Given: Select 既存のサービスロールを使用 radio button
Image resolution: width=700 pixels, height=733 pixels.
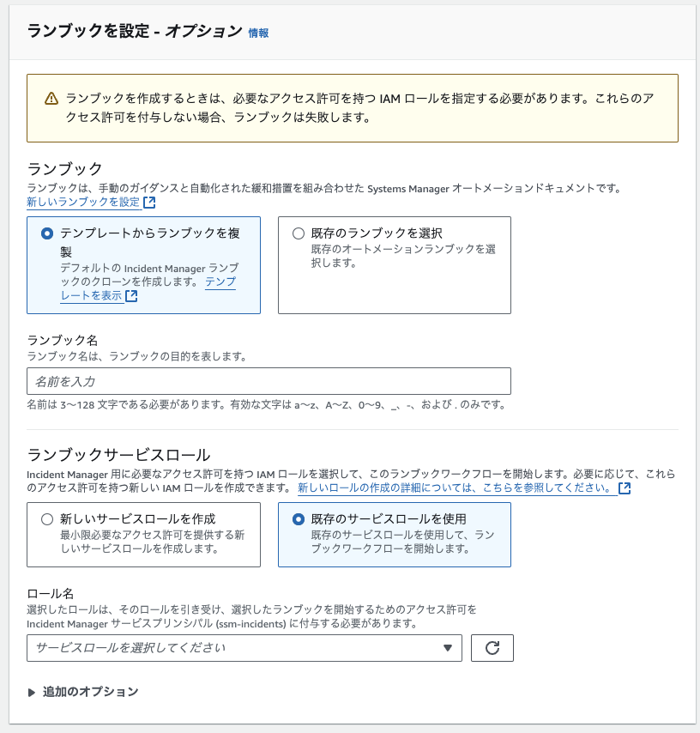Looking at the screenshot, I should coord(299,519).
